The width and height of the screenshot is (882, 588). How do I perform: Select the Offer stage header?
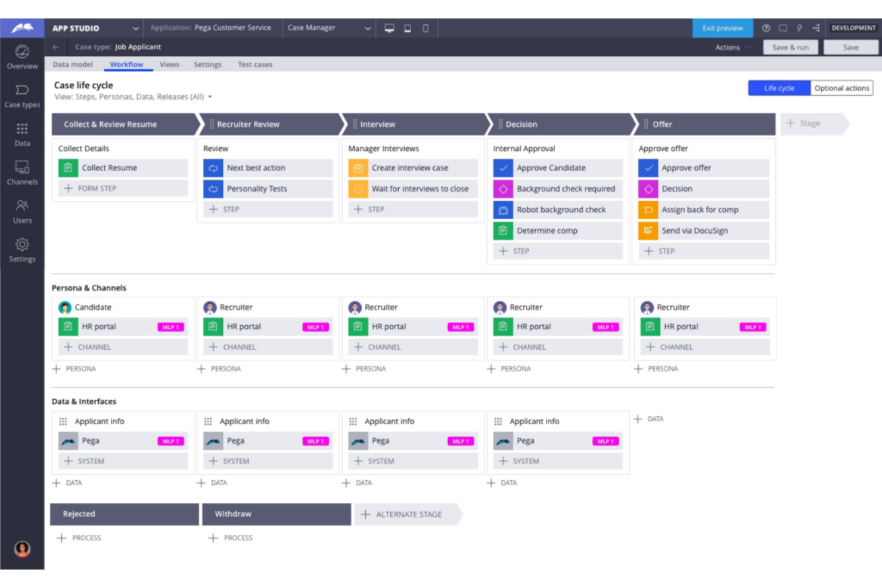pyautogui.click(x=704, y=124)
